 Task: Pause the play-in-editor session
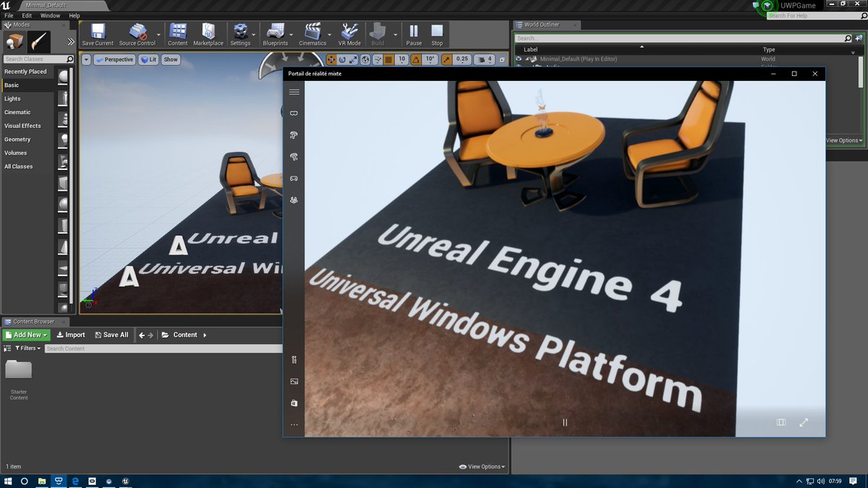point(414,35)
